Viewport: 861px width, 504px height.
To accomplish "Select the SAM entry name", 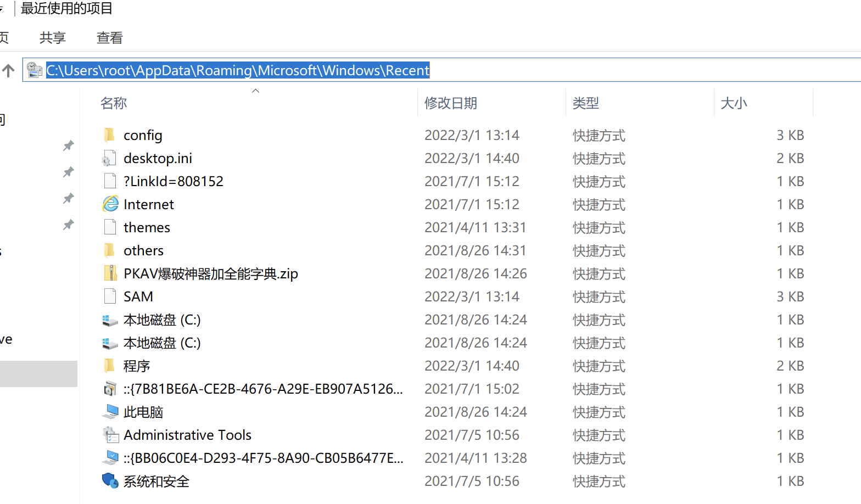I will tap(138, 296).
